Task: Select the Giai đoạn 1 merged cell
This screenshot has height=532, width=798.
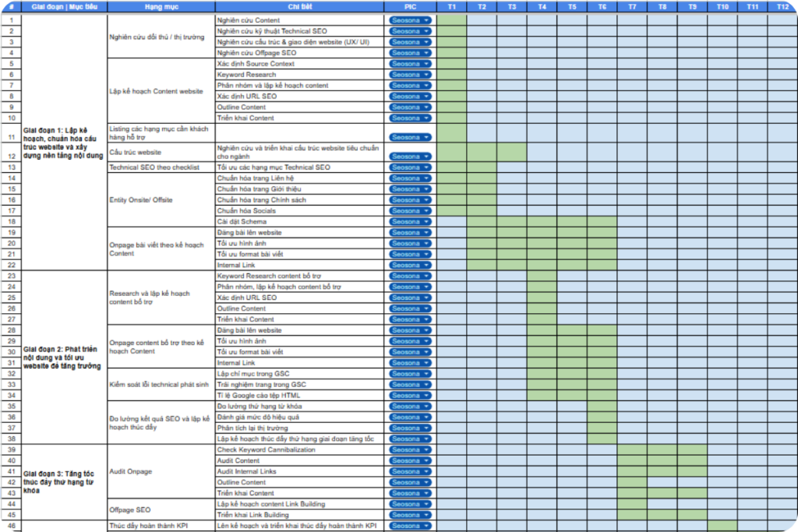Action: [64, 143]
